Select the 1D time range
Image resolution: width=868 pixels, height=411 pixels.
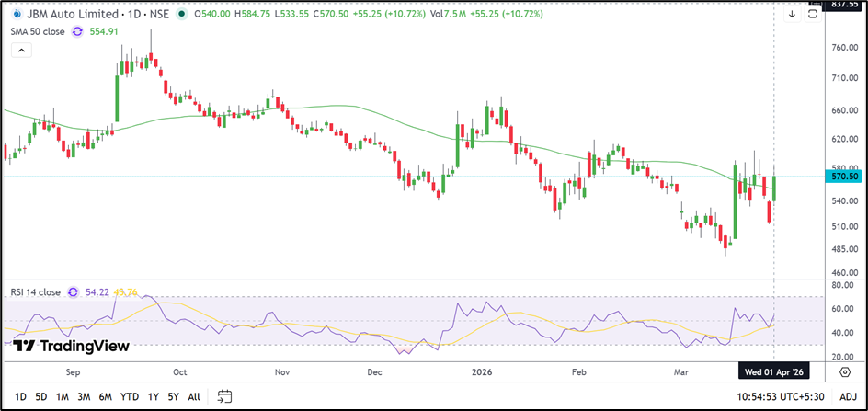pos(19,396)
